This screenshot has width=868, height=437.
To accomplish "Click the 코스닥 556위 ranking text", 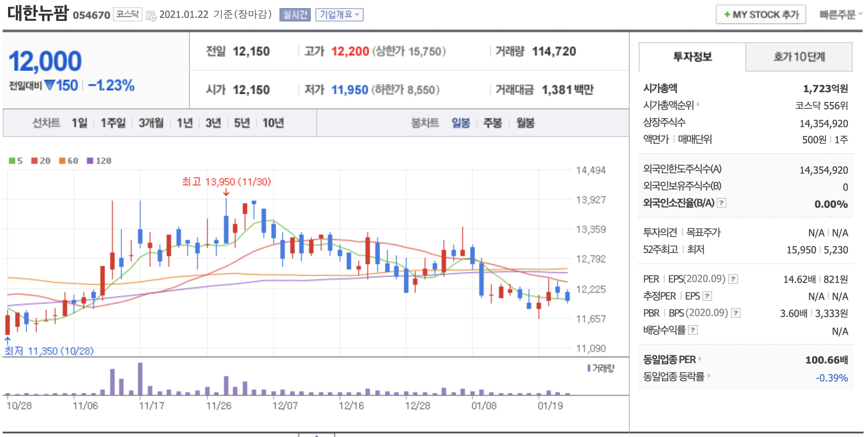I will 821,106.
